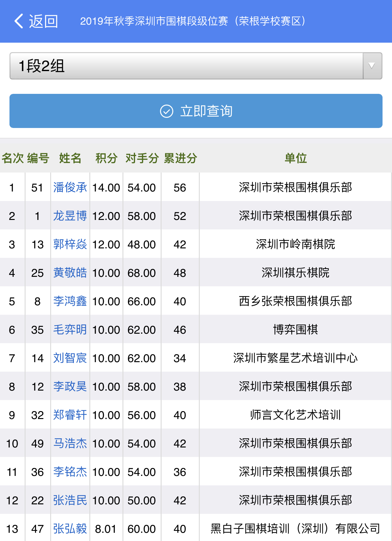
Task: Tap the 返回 back text
Action: coord(44,21)
